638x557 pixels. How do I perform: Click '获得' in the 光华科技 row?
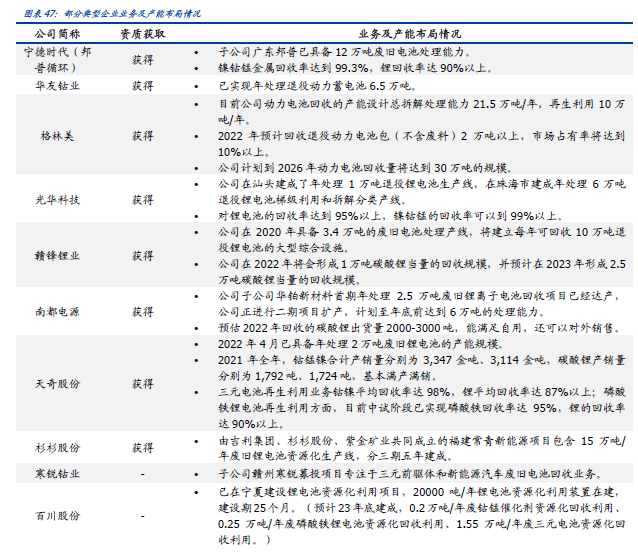tap(143, 199)
